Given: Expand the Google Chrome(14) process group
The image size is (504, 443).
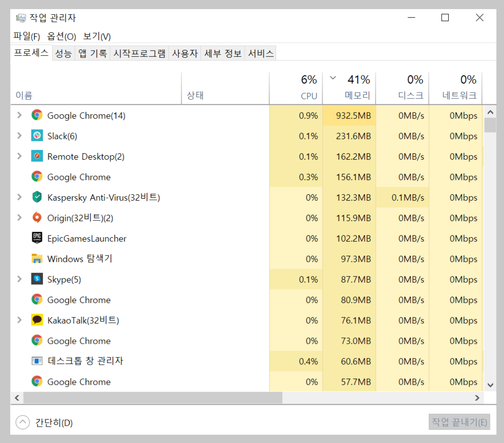Looking at the screenshot, I should (20, 115).
